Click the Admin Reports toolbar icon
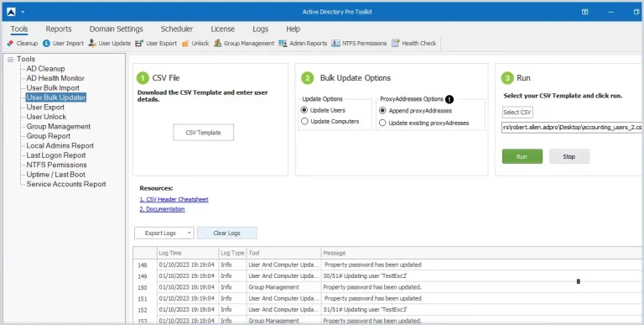This screenshot has width=644, height=325. pos(283,43)
